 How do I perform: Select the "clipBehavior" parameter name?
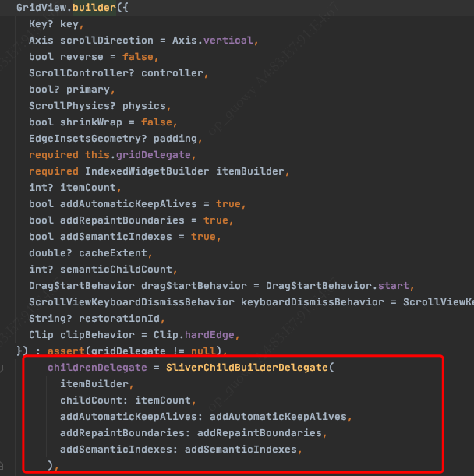[x=97, y=336]
